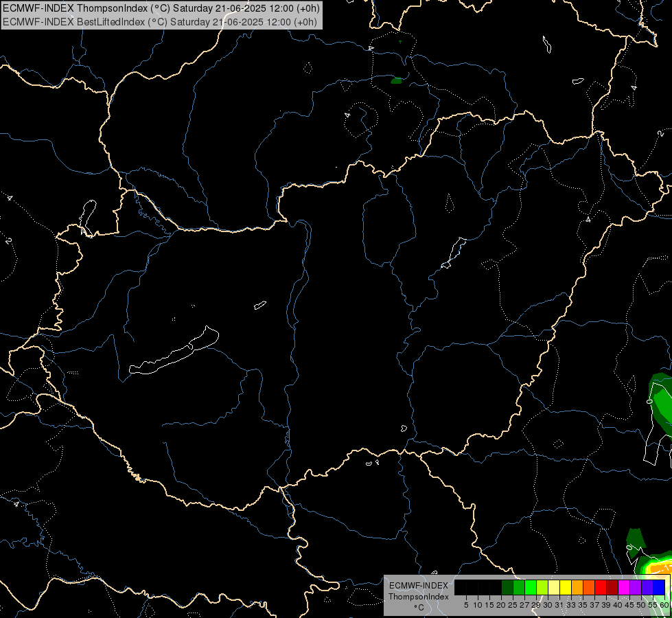Pick the indigo 50–55 legend swatch
672x618 pixels.
point(647,587)
